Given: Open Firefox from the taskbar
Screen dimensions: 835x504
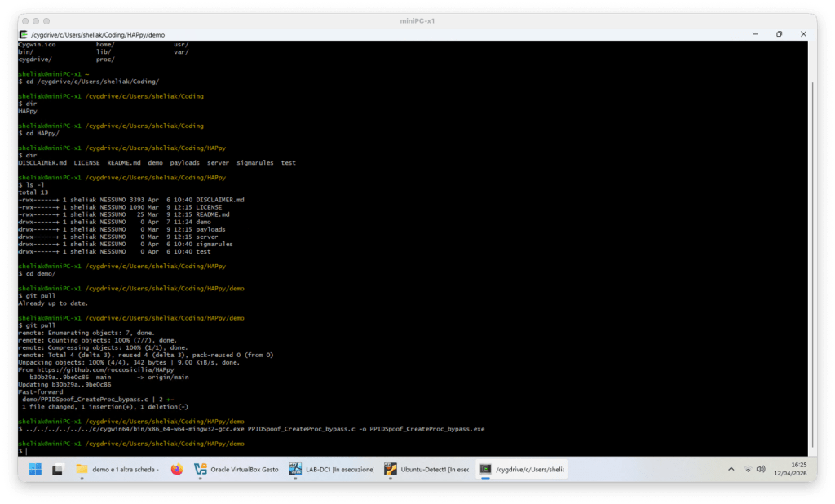Looking at the screenshot, I should 176,469.
